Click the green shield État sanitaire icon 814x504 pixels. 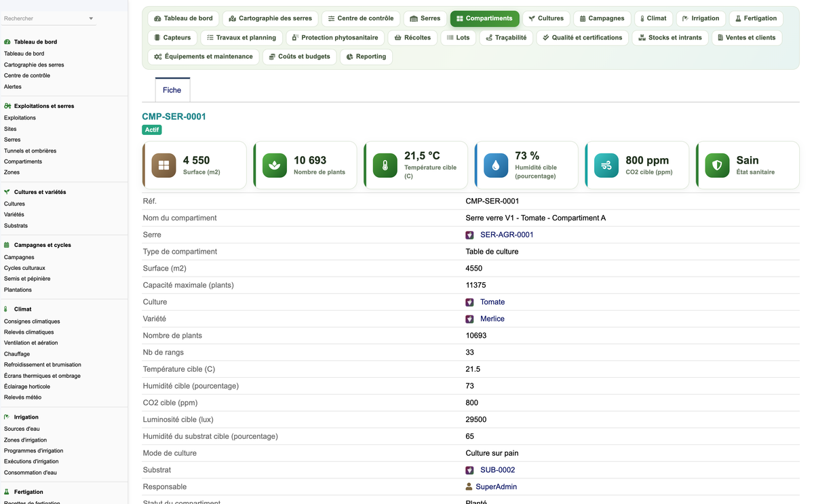[717, 165]
